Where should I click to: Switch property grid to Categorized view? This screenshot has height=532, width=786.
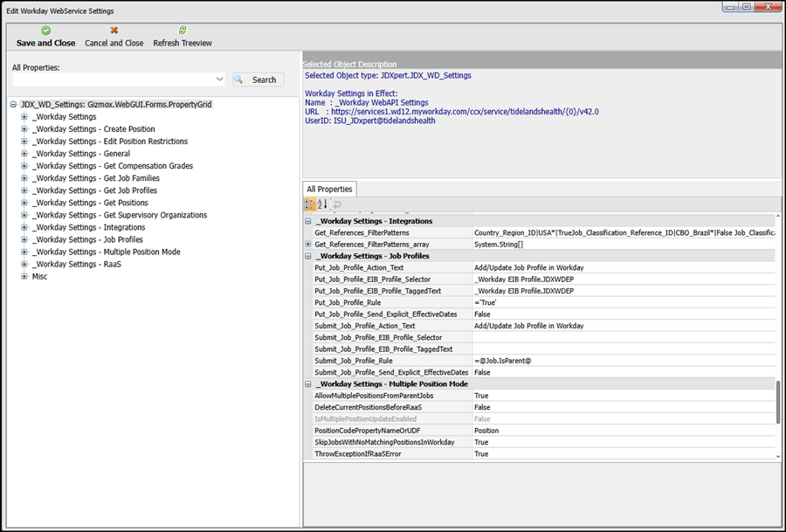pyautogui.click(x=310, y=204)
